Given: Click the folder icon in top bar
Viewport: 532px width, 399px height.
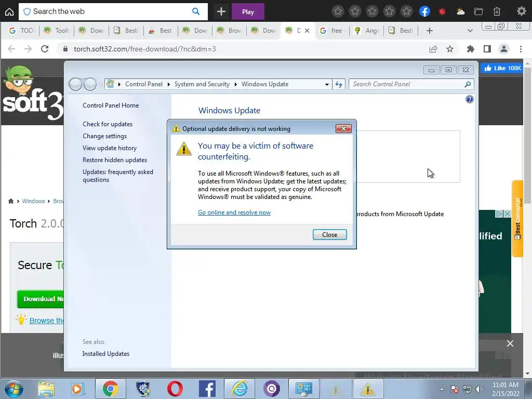Looking at the screenshot, I should (x=478, y=11).
